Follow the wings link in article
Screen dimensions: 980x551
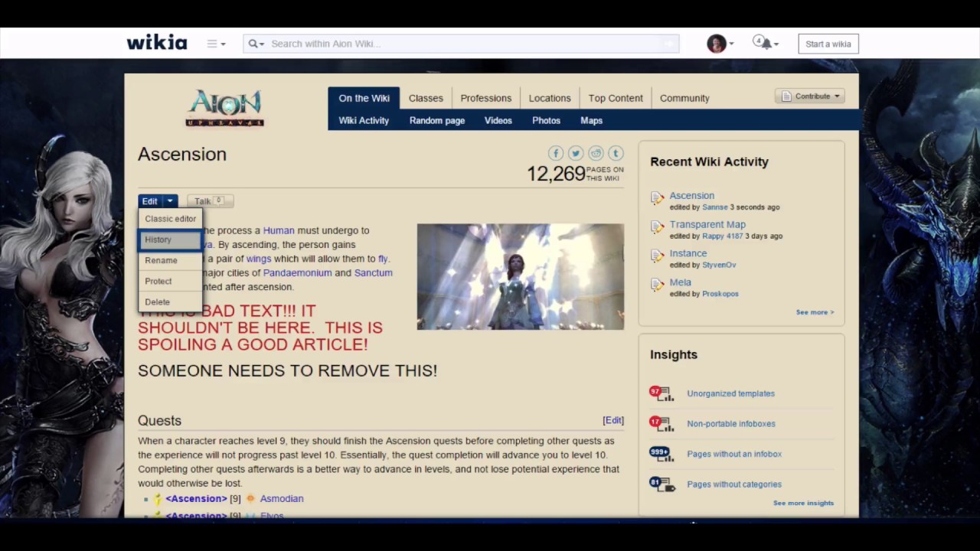point(259,259)
